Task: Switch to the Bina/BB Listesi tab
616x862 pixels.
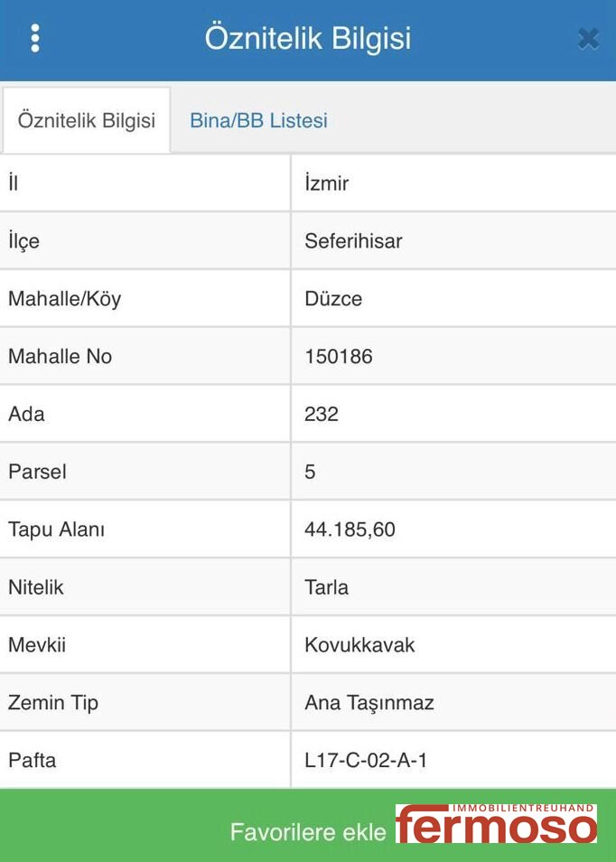Action: point(258,120)
